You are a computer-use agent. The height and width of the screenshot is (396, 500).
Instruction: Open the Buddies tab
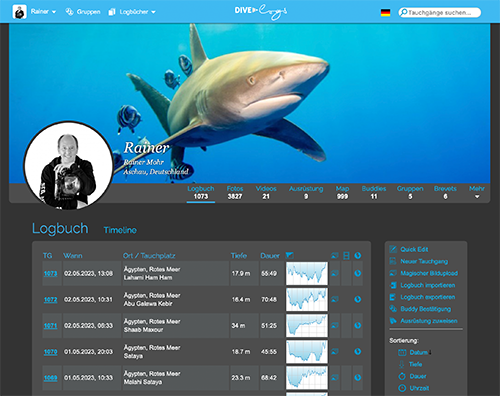[374, 192]
